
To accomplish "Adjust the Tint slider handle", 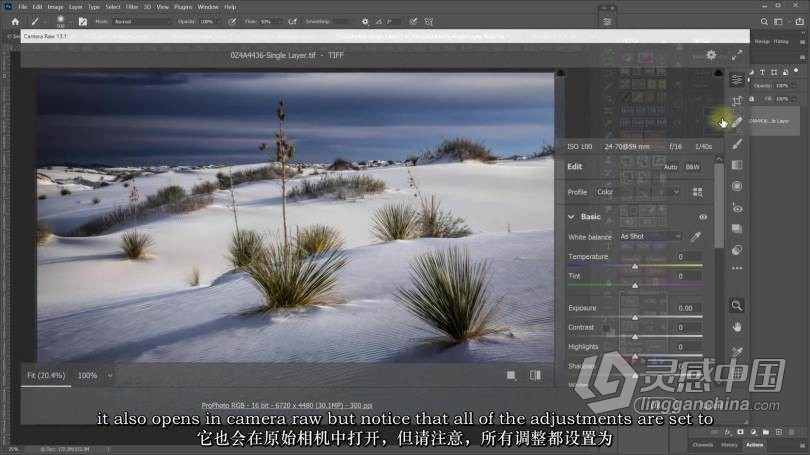I will pos(635,285).
